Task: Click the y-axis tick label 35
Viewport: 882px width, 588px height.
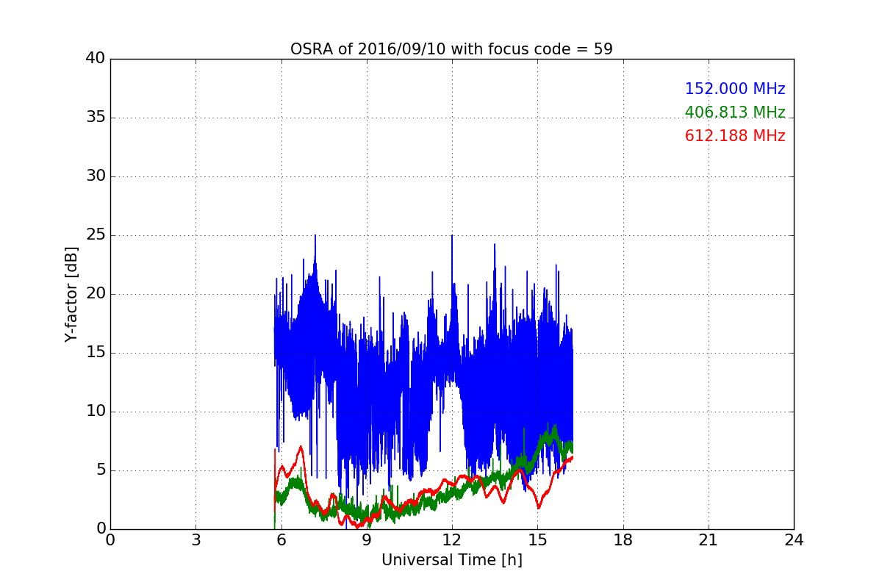Action: (96, 118)
